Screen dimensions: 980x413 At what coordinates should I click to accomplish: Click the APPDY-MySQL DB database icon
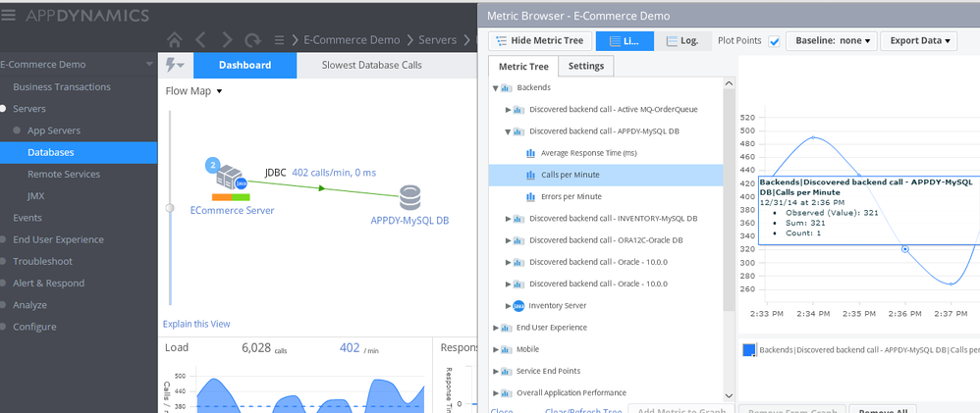coord(409,197)
